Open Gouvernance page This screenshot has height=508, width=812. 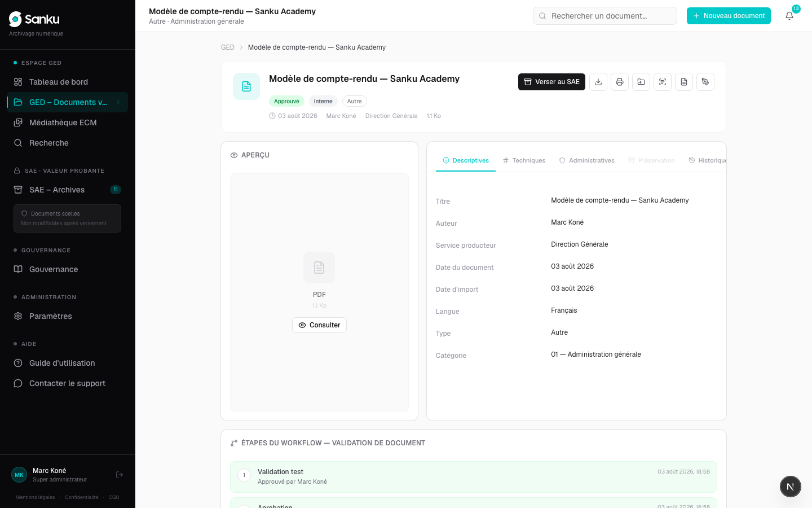68,269
